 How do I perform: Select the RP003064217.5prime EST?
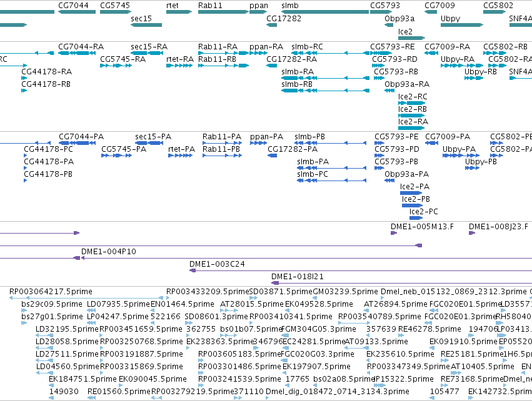pos(86,298)
